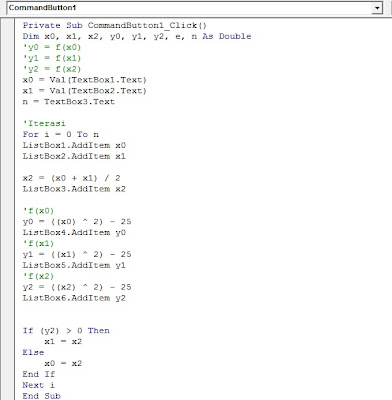Screen dimensions: 392x400
Task: Click the line y0 = ((x0) ^ 2) - 25
Action: (77, 222)
